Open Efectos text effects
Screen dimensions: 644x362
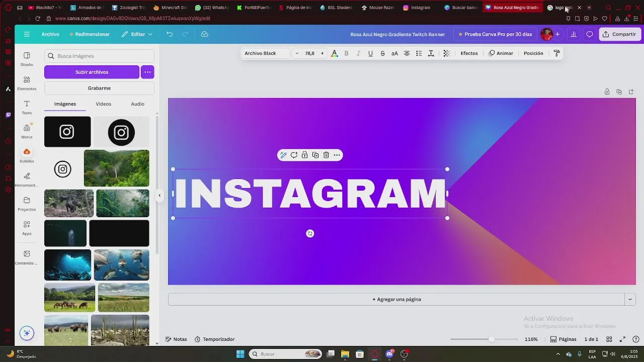(x=469, y=53)
